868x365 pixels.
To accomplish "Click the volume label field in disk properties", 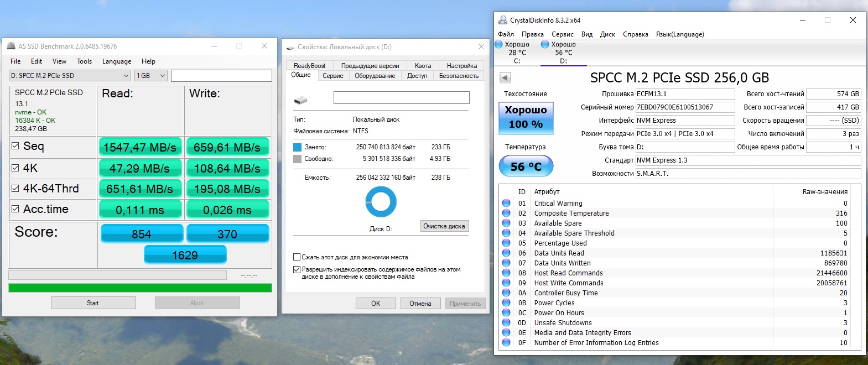I will [x=402, y=98].
